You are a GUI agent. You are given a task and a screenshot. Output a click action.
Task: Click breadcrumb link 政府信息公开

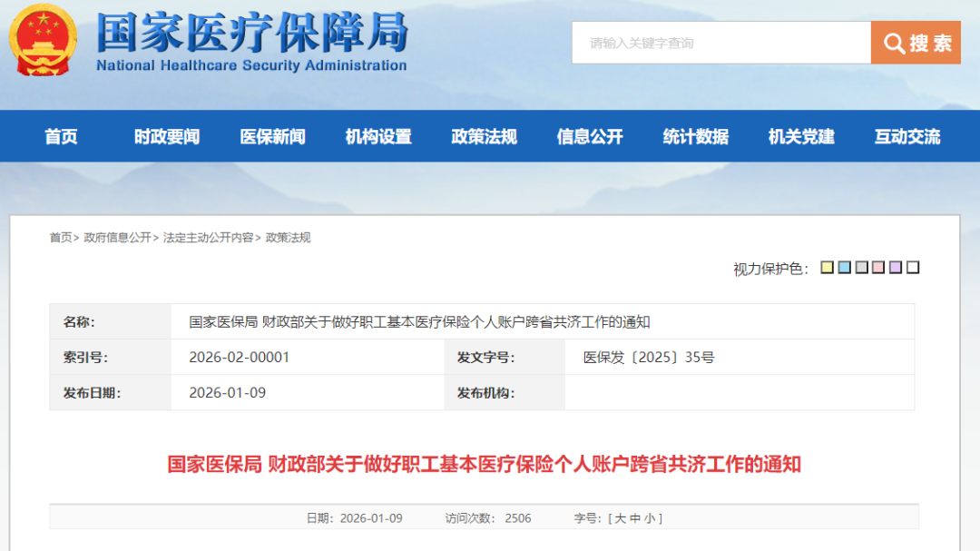tap(117, 238)
